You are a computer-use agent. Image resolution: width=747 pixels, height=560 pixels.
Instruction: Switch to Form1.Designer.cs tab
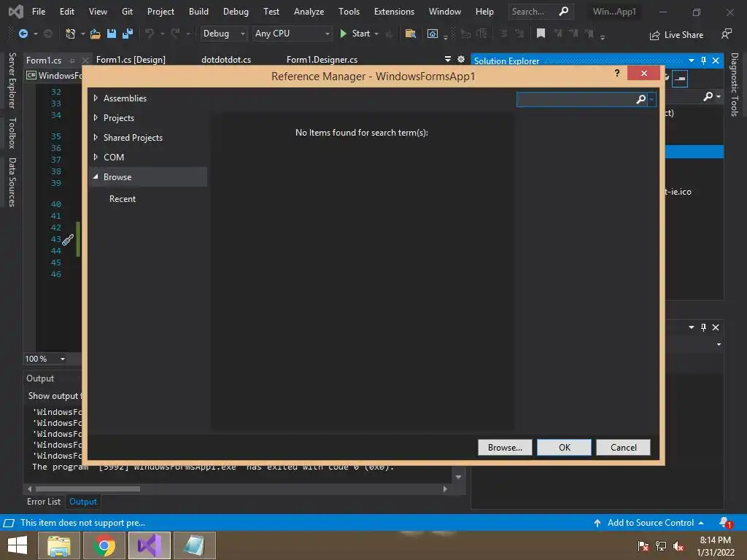point(322,60)
